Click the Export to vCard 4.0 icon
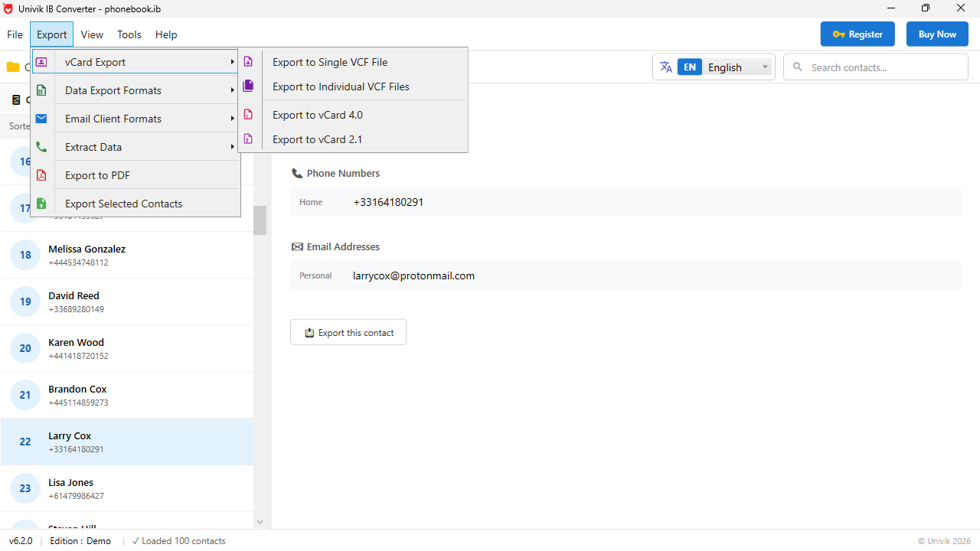 [248, 113]
